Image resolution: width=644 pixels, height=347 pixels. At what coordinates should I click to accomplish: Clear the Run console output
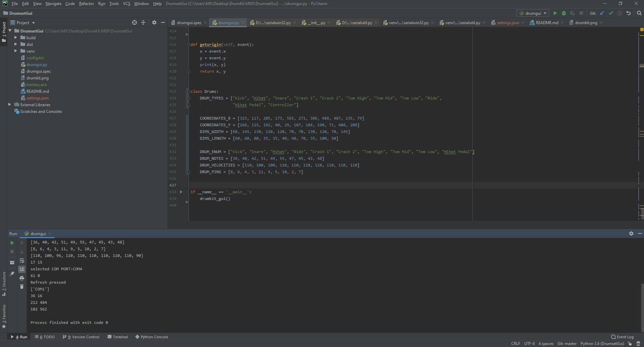(x=22, y=287)
